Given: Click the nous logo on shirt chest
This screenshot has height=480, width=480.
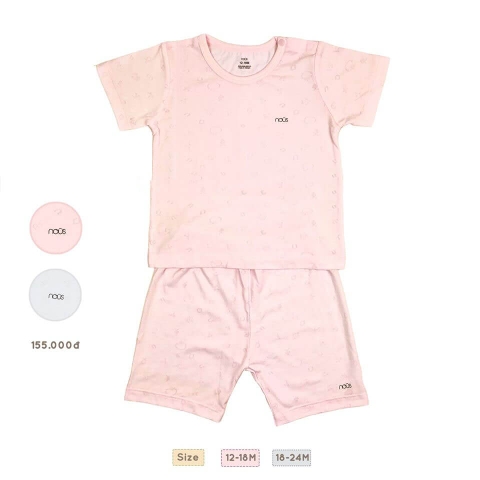Looking at the screenshot, I should (282, 120).
